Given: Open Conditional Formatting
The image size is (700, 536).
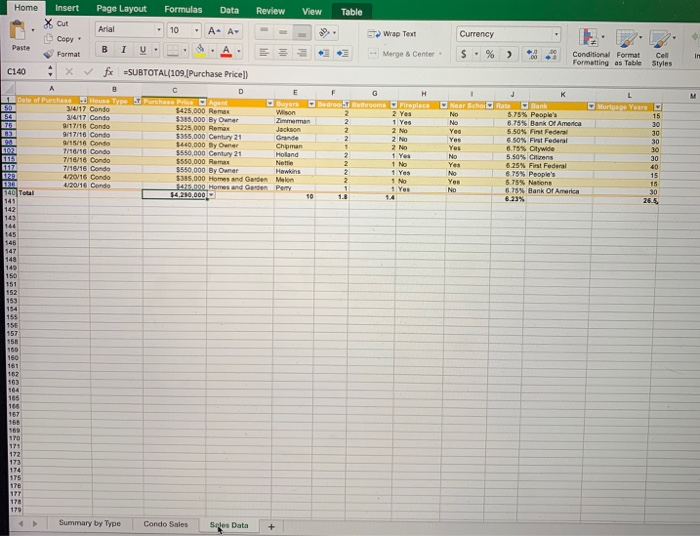Looking at the screenshot, I should tap(591, 46).
